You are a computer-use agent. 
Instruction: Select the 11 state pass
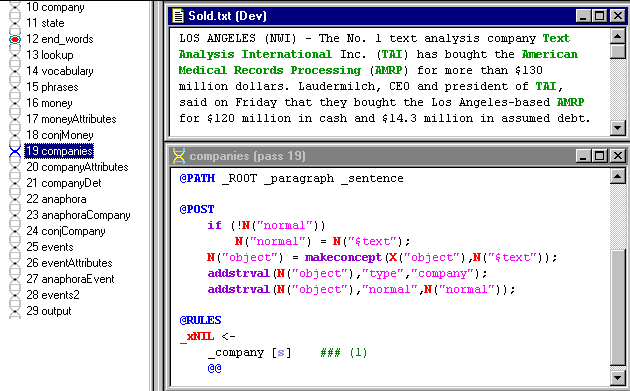pos(45,23)
